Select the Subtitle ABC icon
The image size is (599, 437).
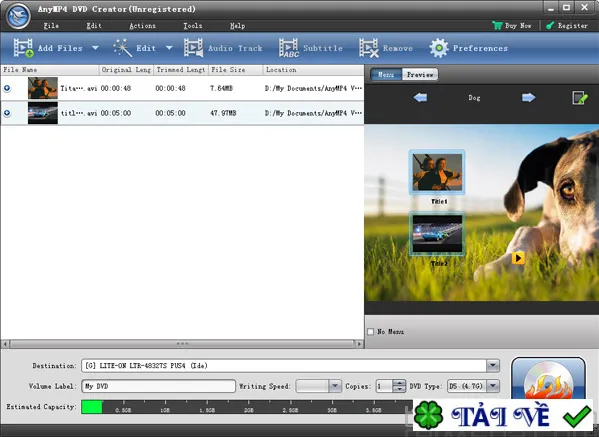(x=289, y=48)
